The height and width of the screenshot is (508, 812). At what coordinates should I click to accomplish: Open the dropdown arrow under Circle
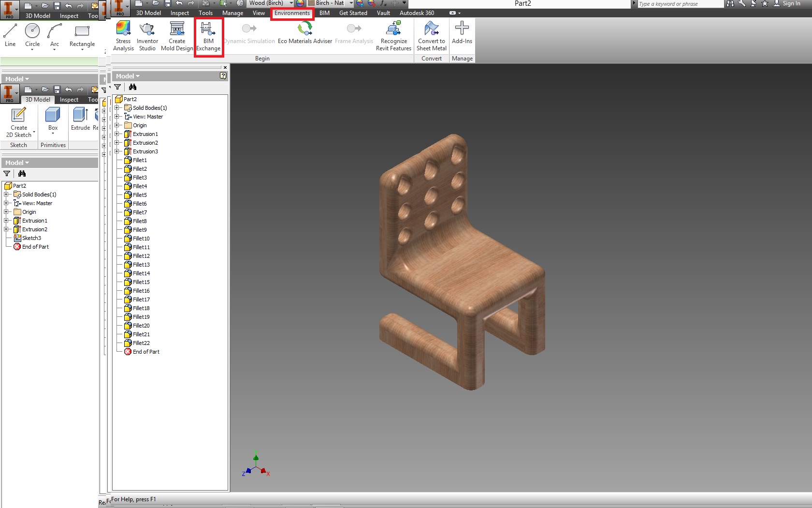32,50
